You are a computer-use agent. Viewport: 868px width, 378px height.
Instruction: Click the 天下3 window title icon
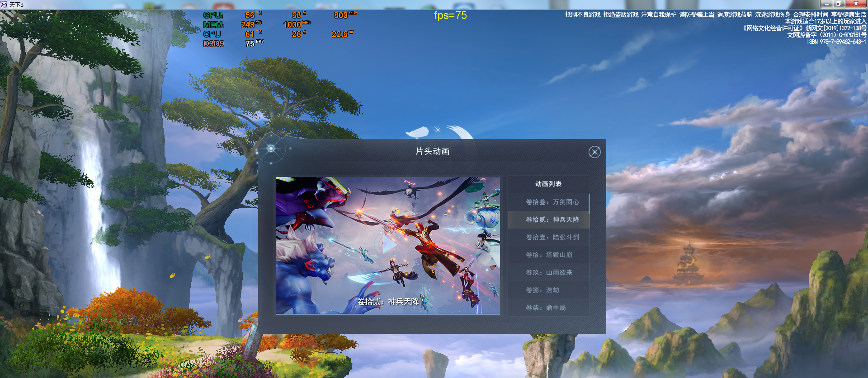[x=4, y=5]
